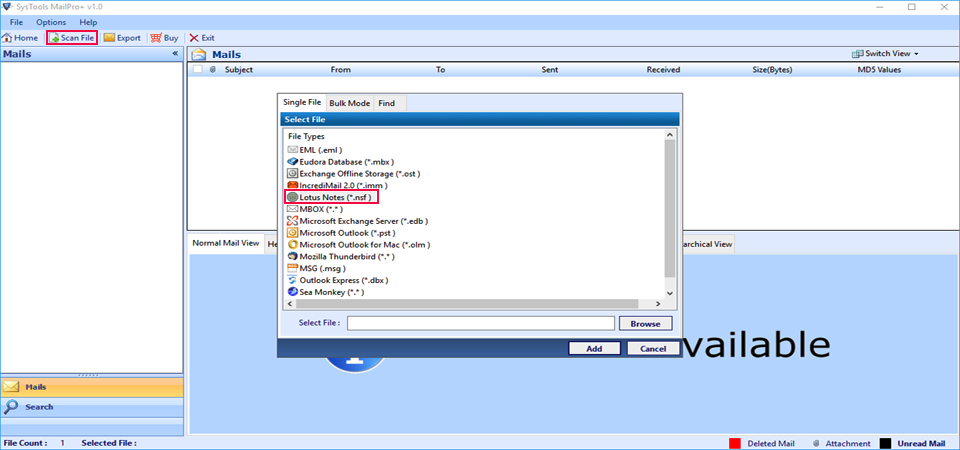Open the File menu

coord(17,22)
